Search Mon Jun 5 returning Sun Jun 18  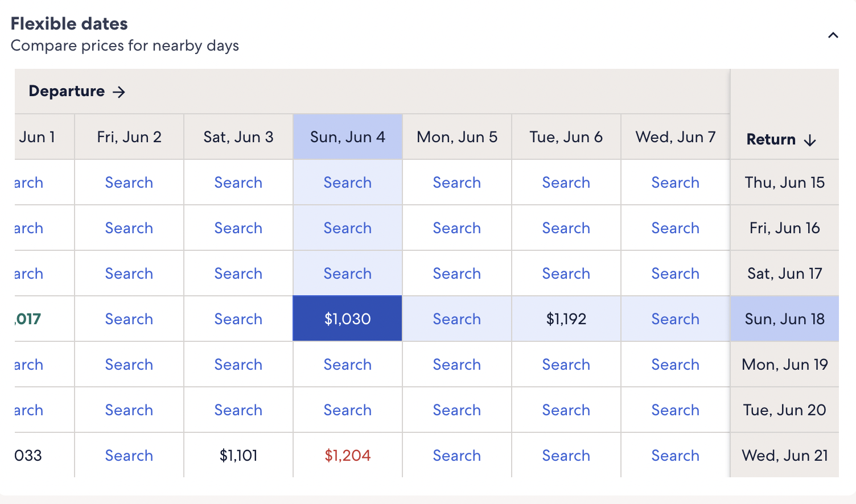457,319
